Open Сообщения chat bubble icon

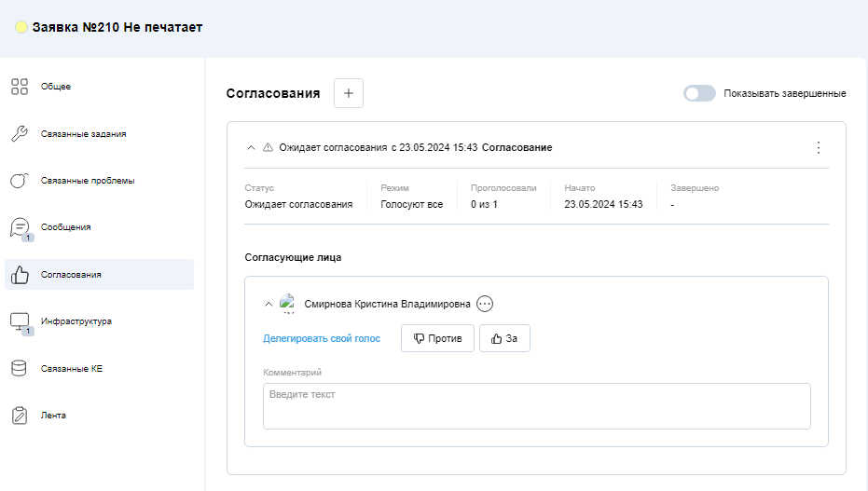pos(20,227)
